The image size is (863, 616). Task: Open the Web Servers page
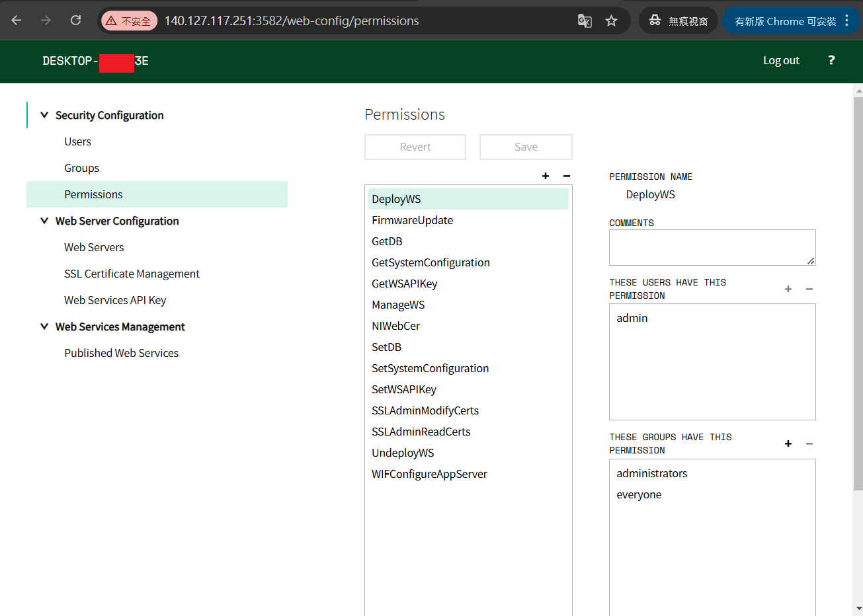pyautogui.click(x=94, y=247)
